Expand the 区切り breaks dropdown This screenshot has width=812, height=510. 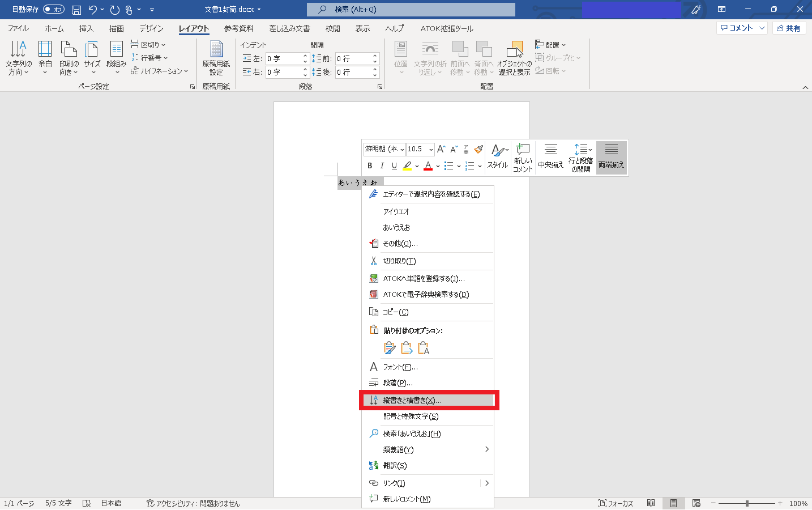tap(148, 45)
